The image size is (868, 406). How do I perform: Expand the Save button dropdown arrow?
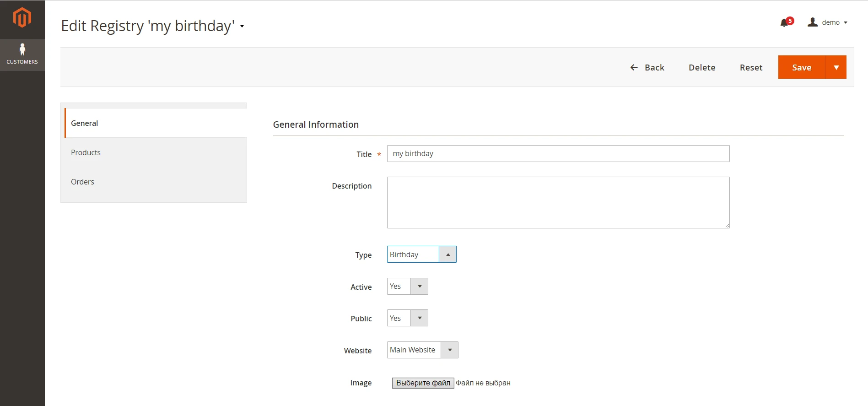coord(836,67)
